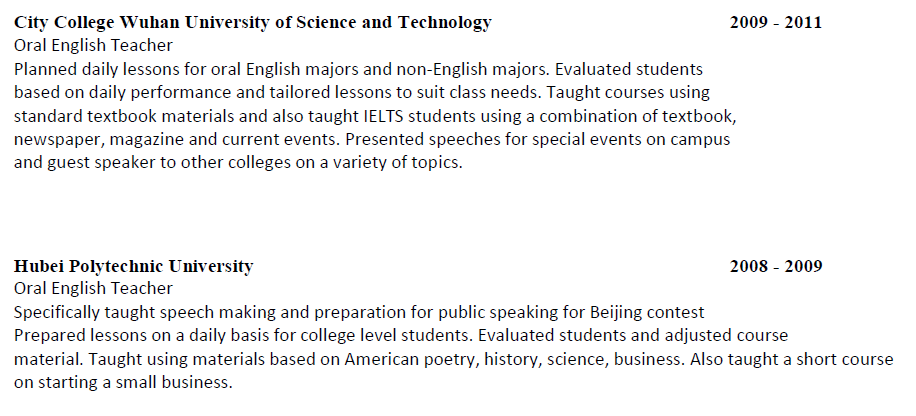
Task: Click the City College Wuhan University heading
Action: (253, 22)
